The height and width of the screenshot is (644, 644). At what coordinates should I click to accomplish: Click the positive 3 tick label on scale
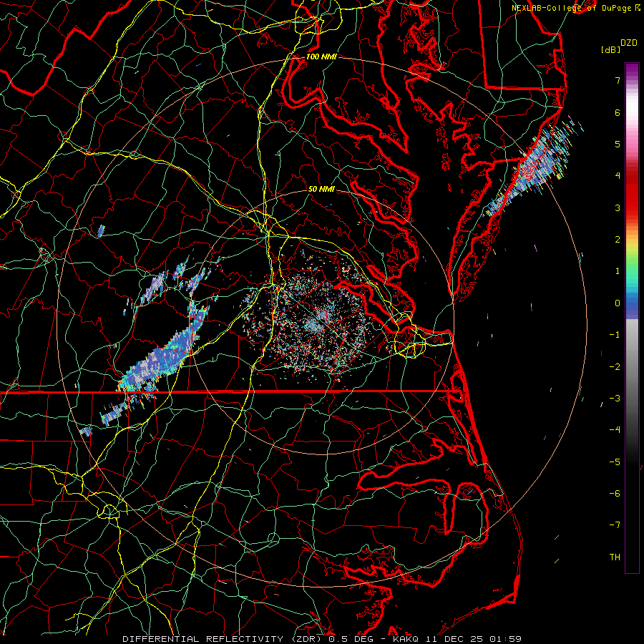(618, 208)
